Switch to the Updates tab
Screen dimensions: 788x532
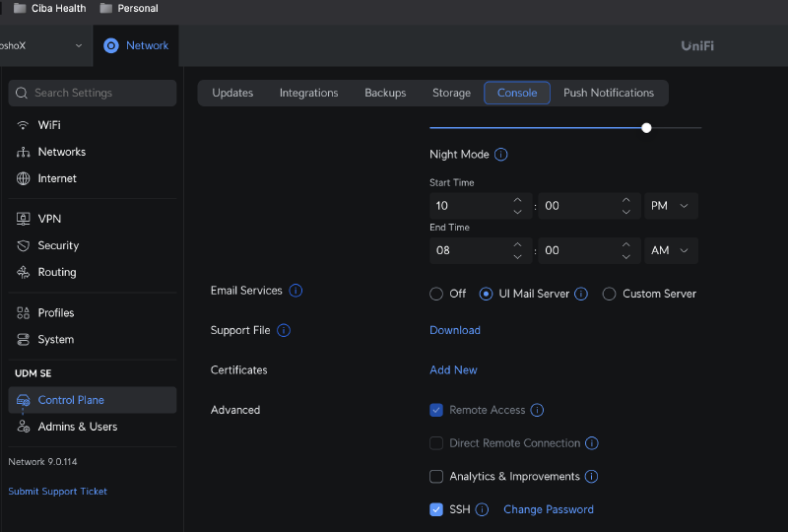tap(232, 93)
